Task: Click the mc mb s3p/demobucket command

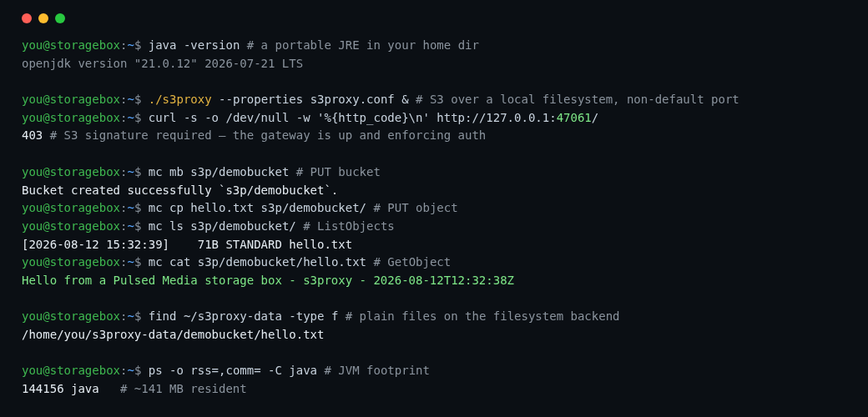Action: pos(219,172)
